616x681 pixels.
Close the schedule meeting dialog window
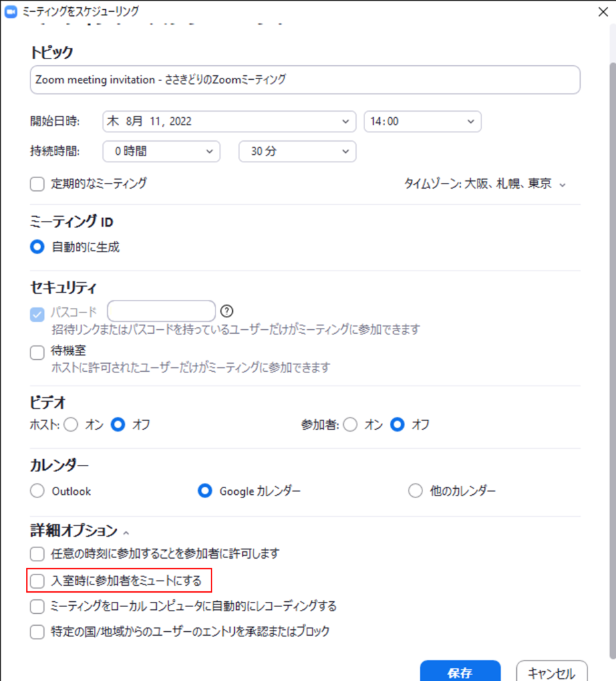point(603,11)
